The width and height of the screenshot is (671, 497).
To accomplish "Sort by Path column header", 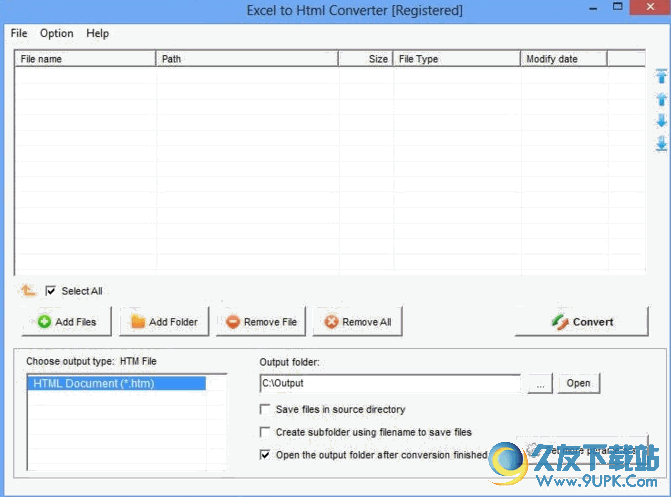I will (247, 59).
